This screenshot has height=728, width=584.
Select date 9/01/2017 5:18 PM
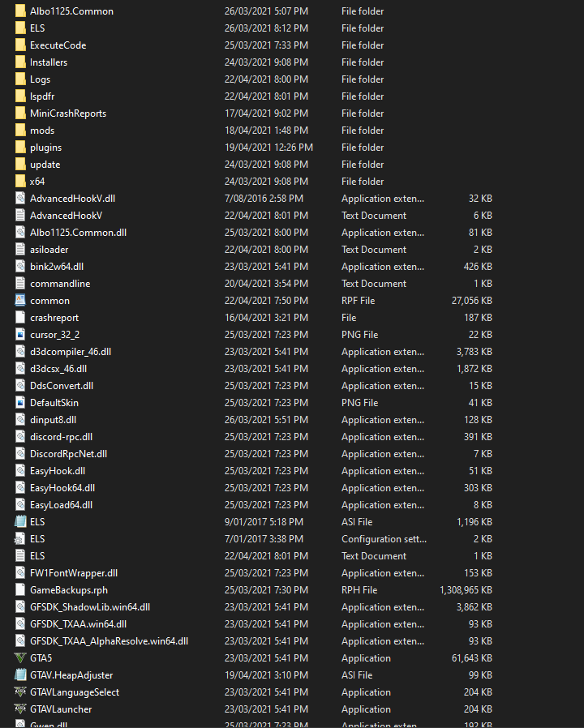tap(264, 522)
